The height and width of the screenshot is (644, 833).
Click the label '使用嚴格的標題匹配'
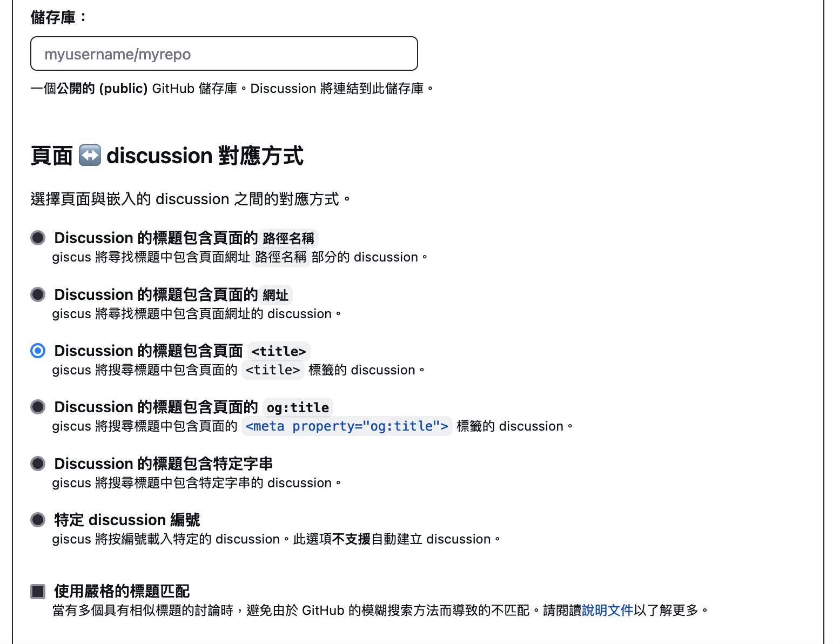pyautogui.click(x=122, y=591)
